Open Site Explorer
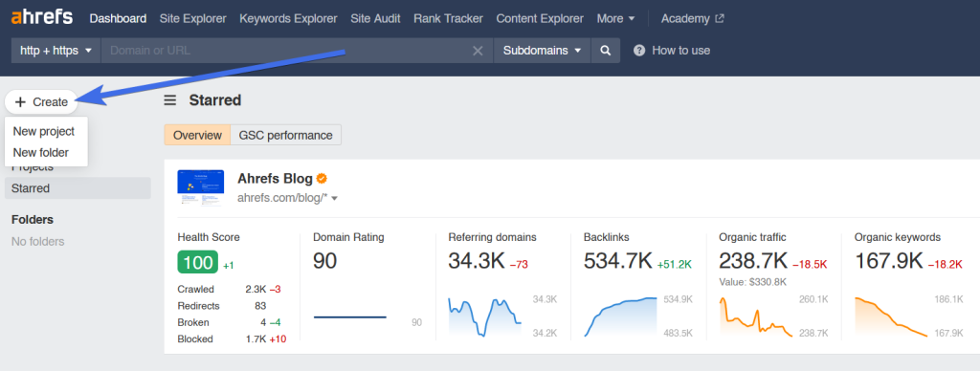The height and width of the screenshot is (371, 980). click(193, 19)
